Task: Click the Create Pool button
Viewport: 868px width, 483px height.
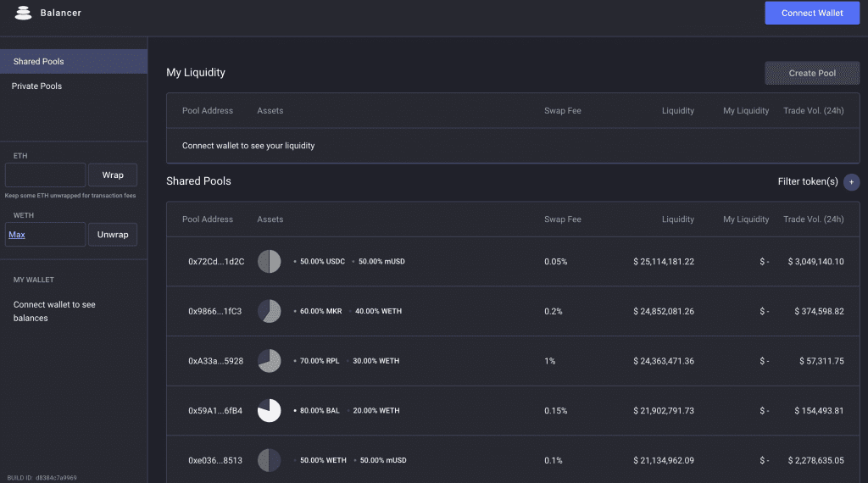Action: click(x=811, y=73)
